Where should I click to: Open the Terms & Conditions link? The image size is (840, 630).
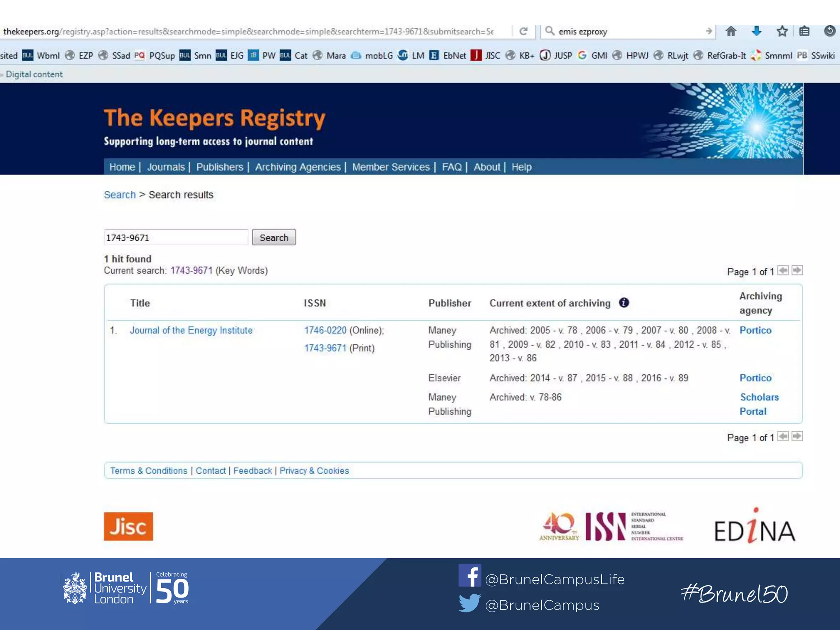pos(148,470)
